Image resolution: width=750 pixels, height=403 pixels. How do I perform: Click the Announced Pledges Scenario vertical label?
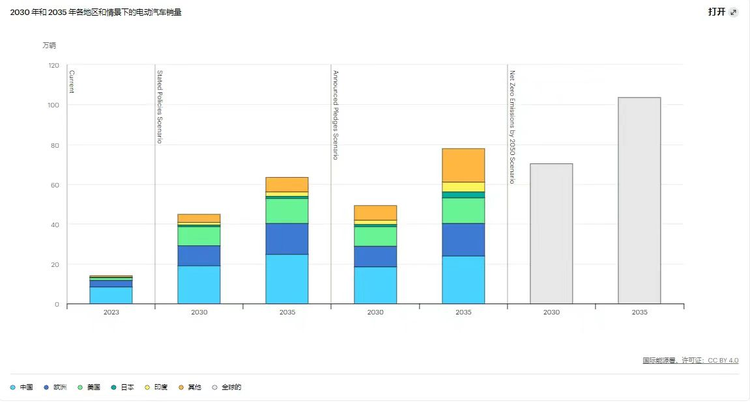point(336,115)
